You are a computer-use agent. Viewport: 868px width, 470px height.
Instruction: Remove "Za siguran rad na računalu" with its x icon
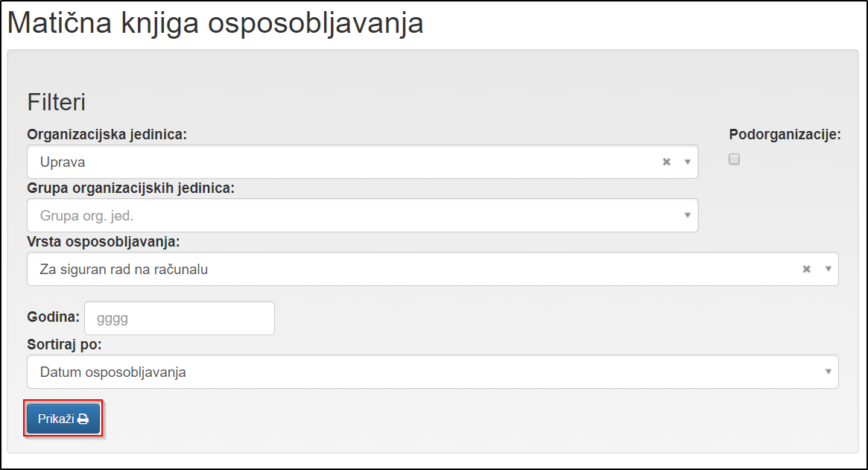(806, 269)
